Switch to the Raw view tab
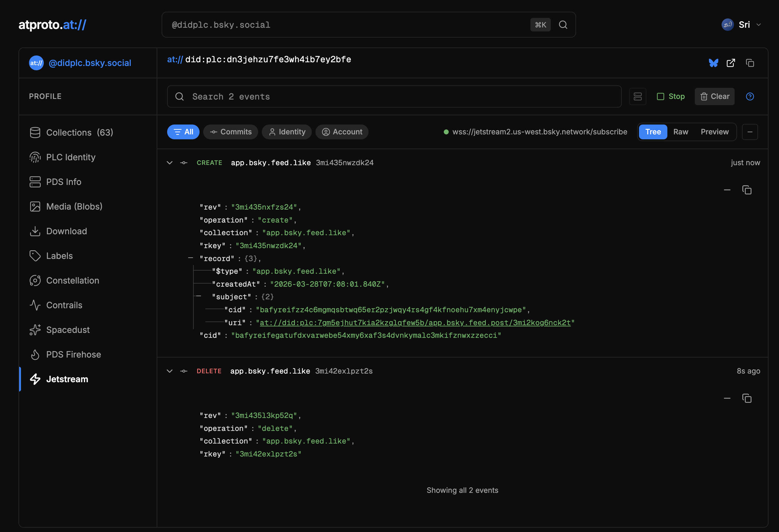 680,132
